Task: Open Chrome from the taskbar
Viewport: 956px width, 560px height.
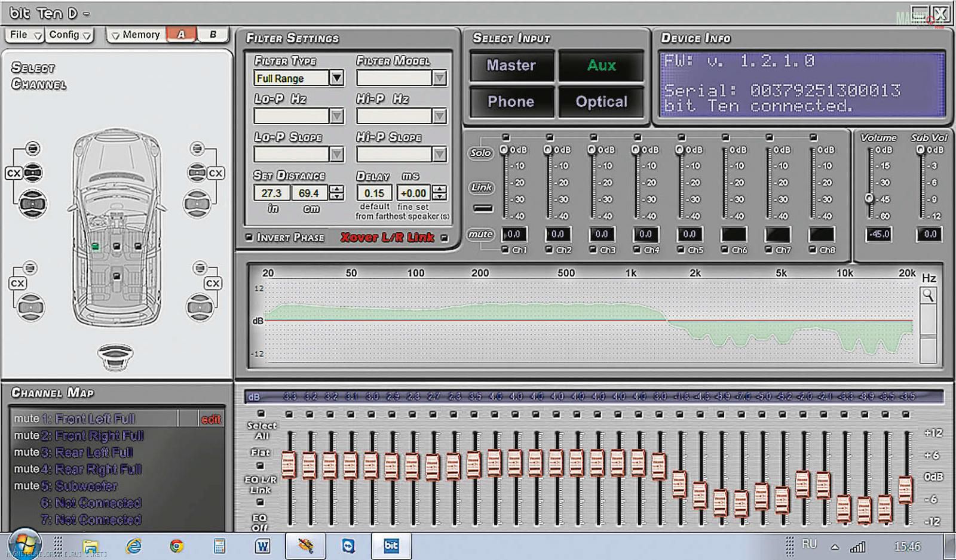Action: 176,546
